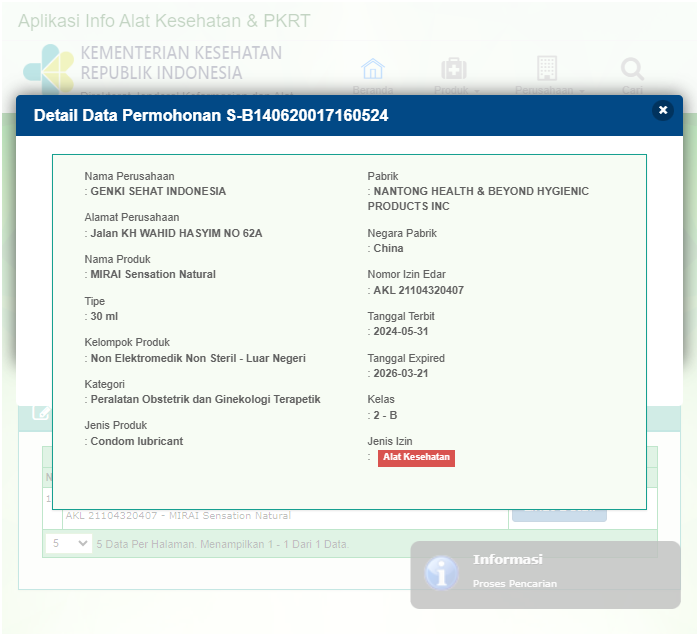Click the AKL 21104320407 MIRAI result row
699x636 pixels.
(x=178, y=516)
